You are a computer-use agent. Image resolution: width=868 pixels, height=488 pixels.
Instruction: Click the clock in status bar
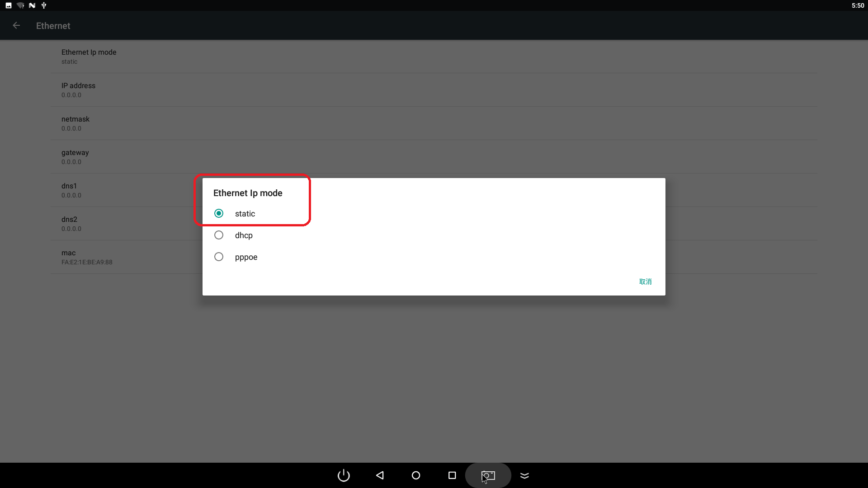click(x=858, y=5)
